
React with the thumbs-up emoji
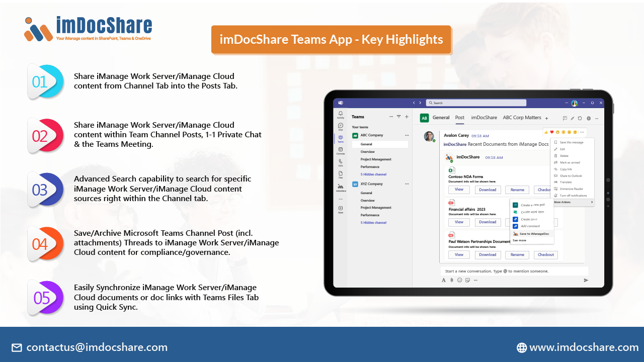pos(546,132)
